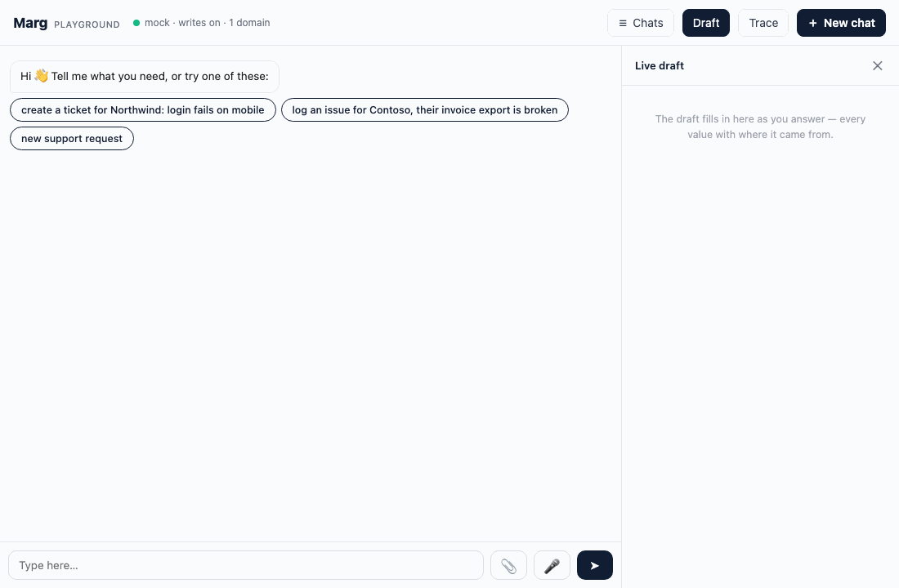Click the paperclip attach file icon
Image resolution: width=899 pixels, height=588 pixels.
click(x=508, y=566)
